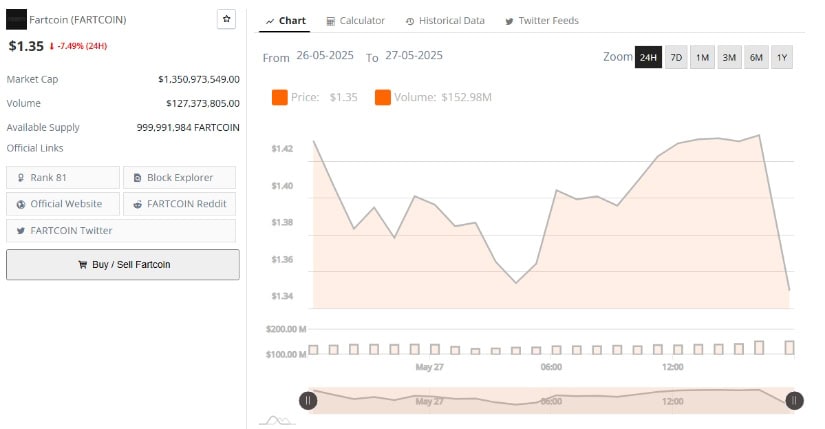
Task: Click the calculator icon beside Calculator
Action: [330, 22]
